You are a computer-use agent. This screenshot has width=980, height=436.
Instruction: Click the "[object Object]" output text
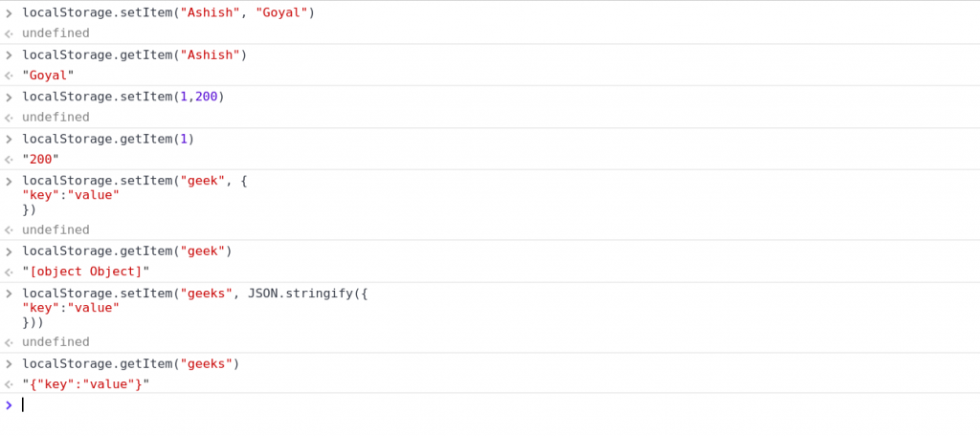[x=86, y=272]
